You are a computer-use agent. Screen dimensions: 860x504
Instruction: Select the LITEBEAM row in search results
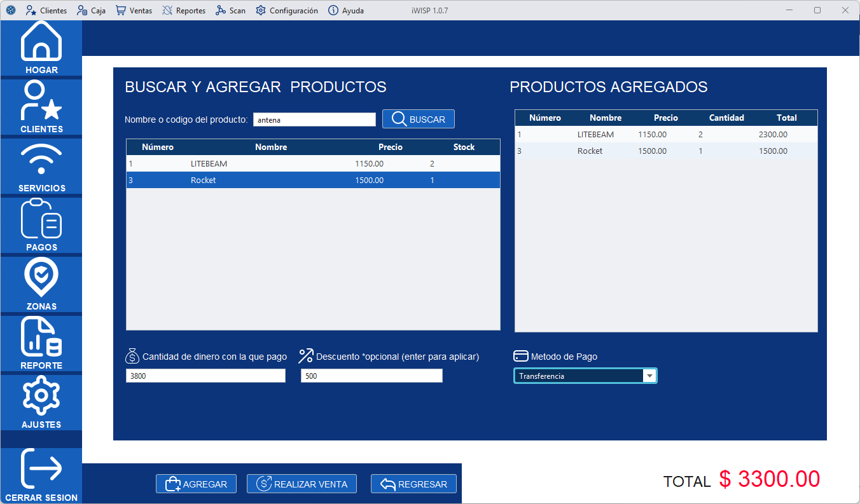pyautogui.click(x=313, y=164)
